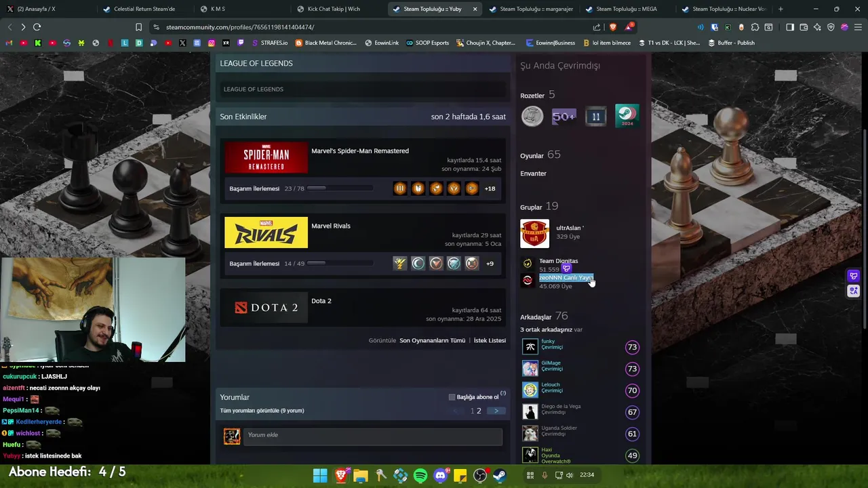Viewport: 868px width, 488px height.
Task: Switch to the 'K M S' tab
Action: point(218,9)
